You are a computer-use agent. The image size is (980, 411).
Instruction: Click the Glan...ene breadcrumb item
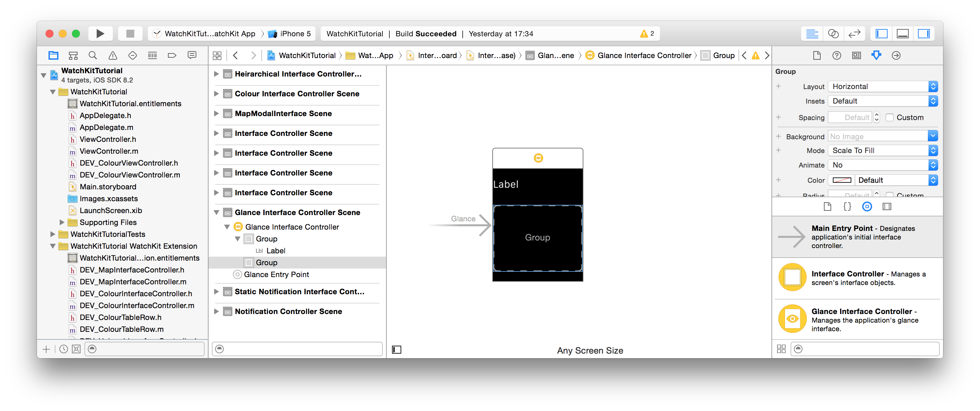[555, 55]
